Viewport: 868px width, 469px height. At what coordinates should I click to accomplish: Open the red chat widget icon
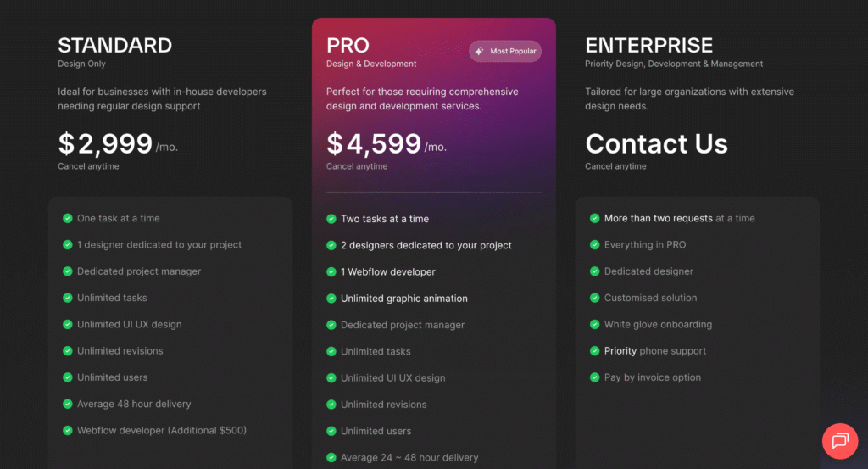[840, 441]
